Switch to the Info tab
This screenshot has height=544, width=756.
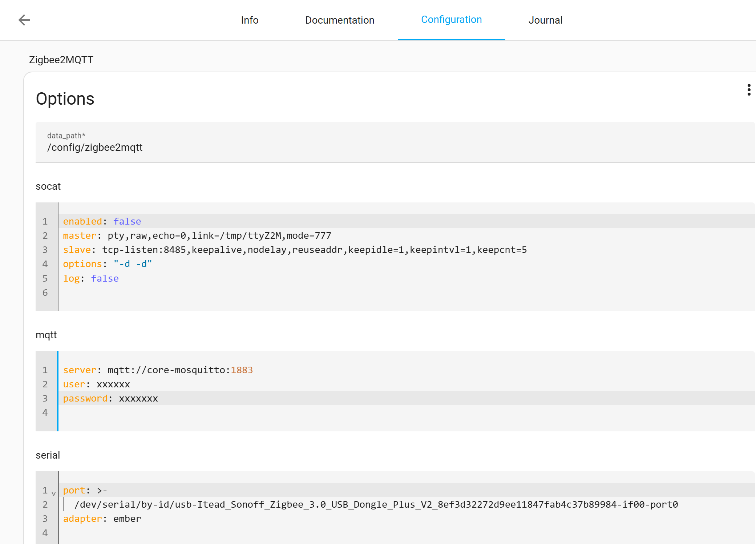250,20
